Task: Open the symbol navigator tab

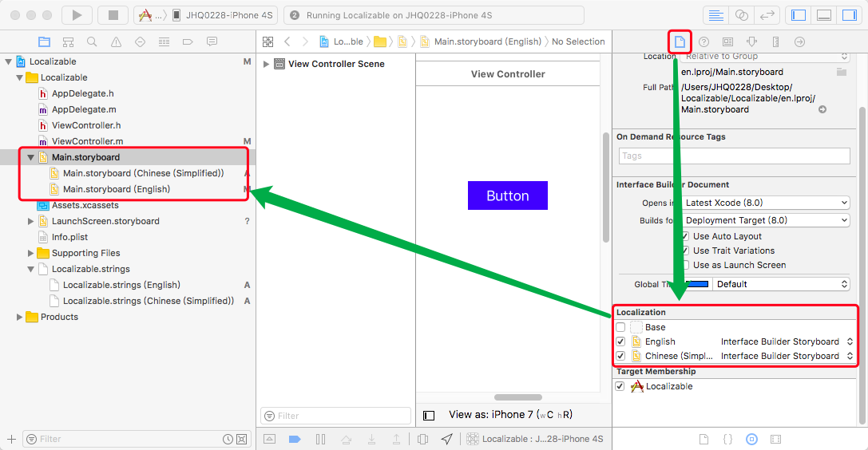Action: [x=68, y=41]
